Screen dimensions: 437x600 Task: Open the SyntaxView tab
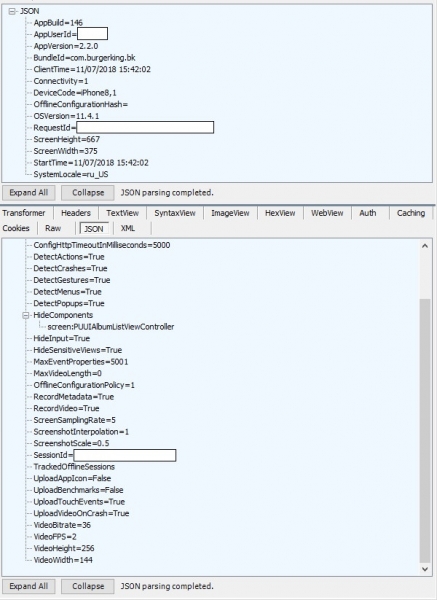pyautogui.click(x=175, y=213)
